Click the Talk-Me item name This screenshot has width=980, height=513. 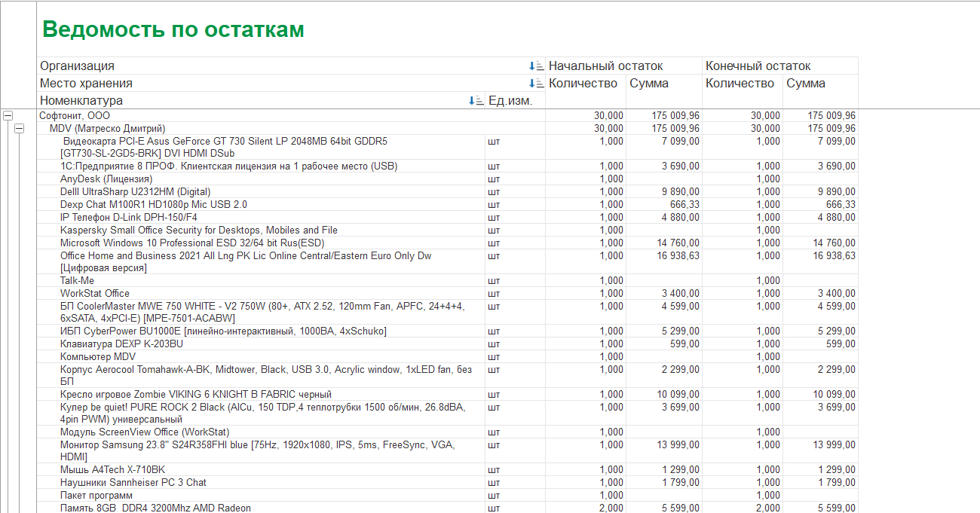tap(78, 281)
